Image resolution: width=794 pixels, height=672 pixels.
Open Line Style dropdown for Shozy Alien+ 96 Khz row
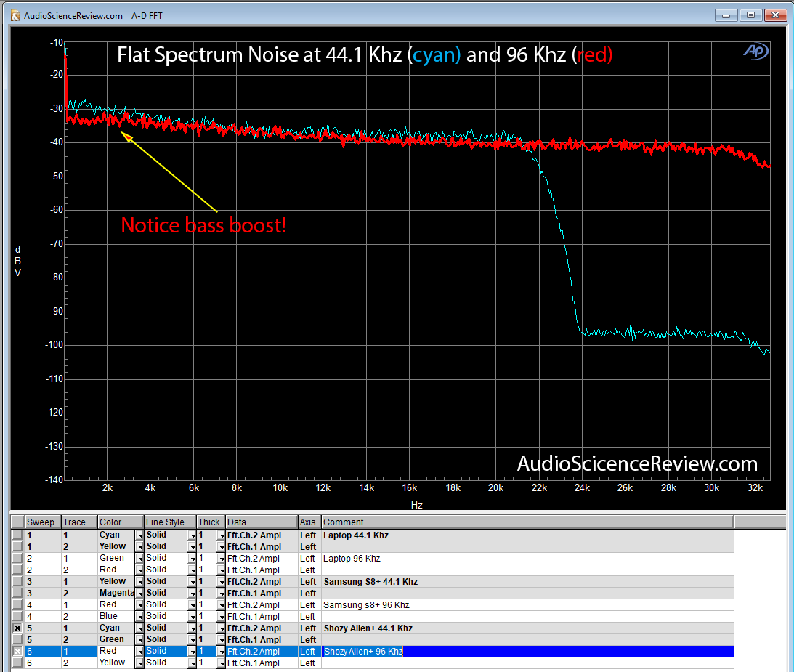point(191,651)
